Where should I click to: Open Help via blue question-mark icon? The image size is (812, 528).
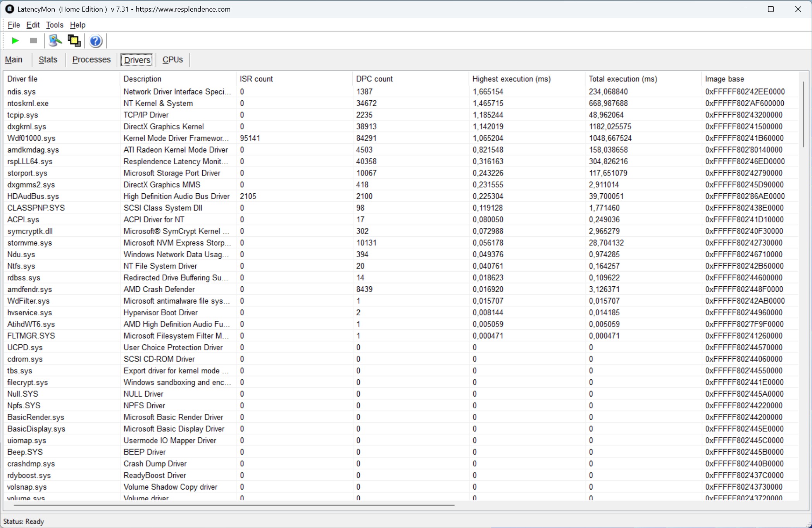[x=95, y=41]
